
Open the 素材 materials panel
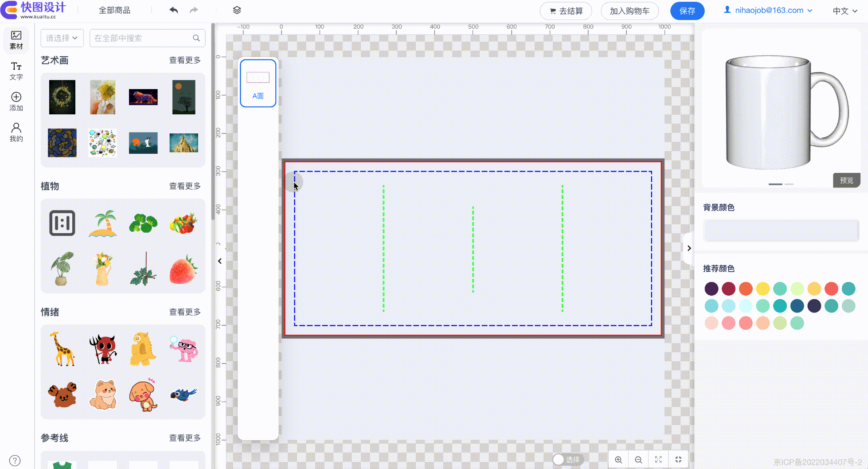tap(16, 39)
